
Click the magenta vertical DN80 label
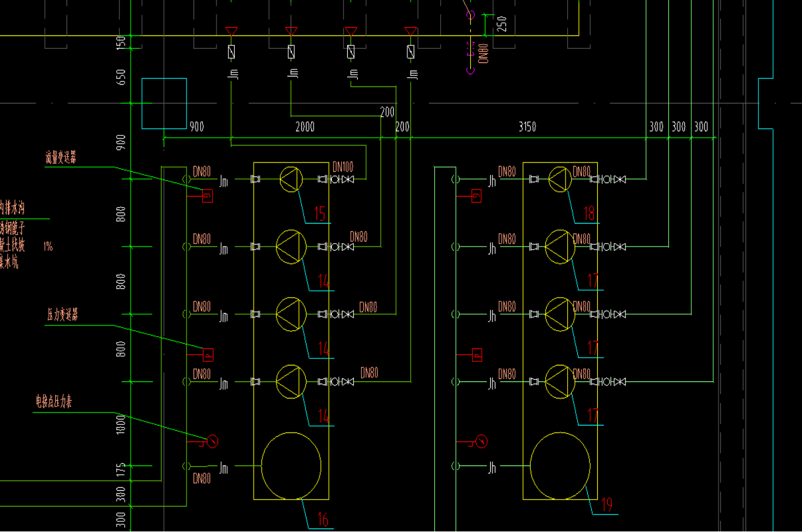click(483, 53)
